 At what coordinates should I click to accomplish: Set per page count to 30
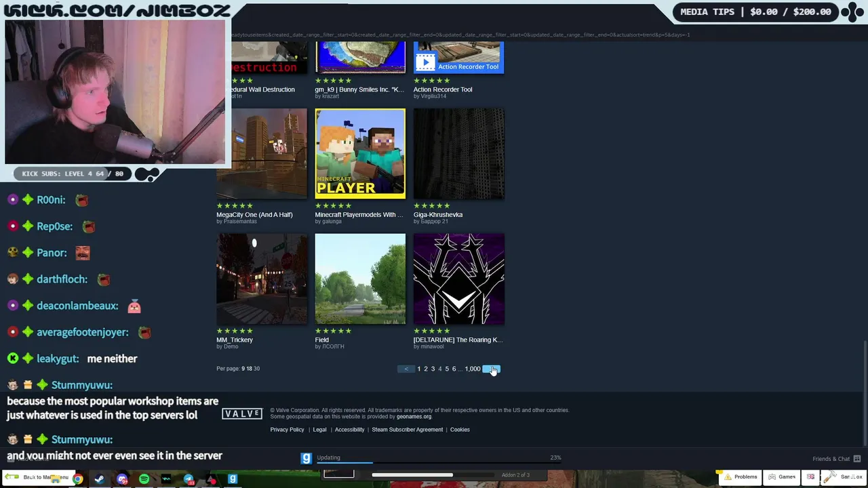pyautogui.click(x=256, y=369)
